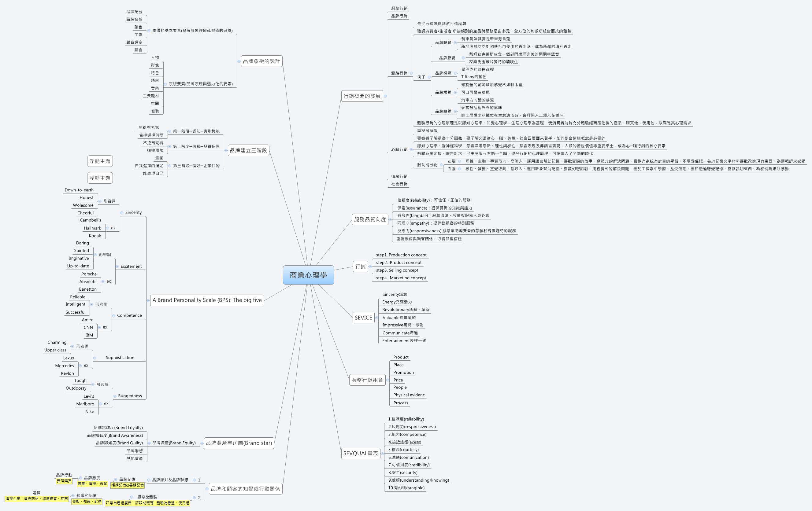This screenshot has height=511, width=812.
Task: Collapse the 服務行銷組合 branch toggle
Action: coord(387,380)
